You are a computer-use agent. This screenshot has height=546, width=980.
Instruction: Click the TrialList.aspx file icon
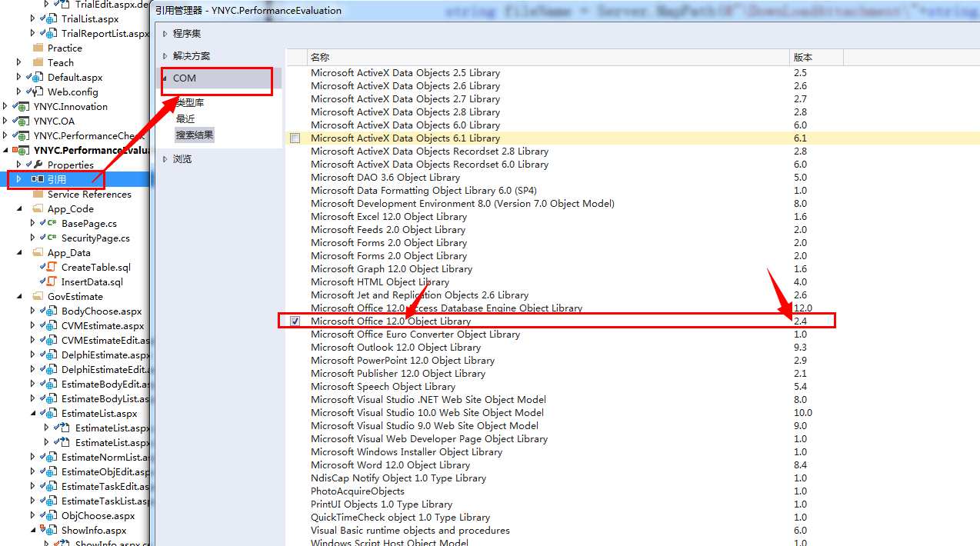[52, 18]
